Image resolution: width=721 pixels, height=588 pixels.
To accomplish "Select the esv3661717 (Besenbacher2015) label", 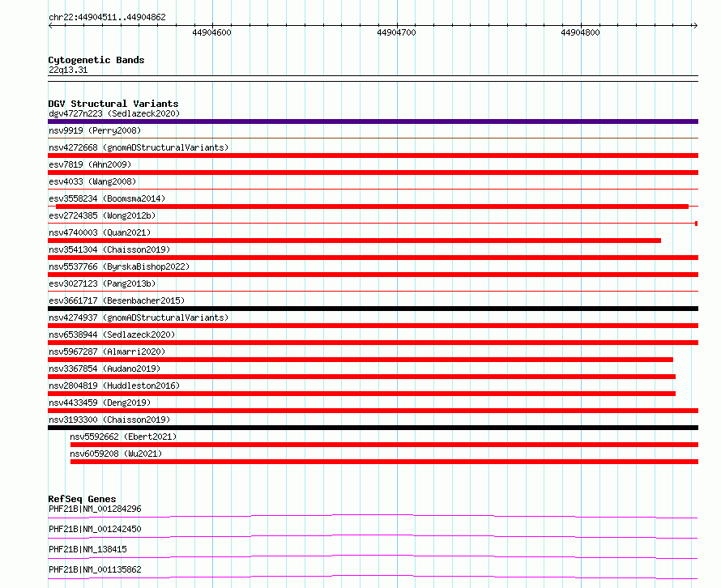I will (x=117, y=300).
